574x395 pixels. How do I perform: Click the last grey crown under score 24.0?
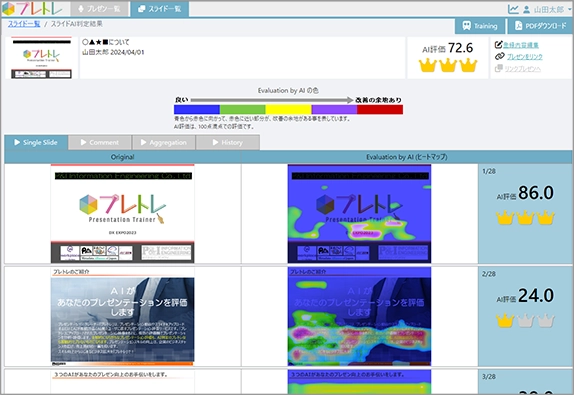pyautogui.click(x=545, y=320)
